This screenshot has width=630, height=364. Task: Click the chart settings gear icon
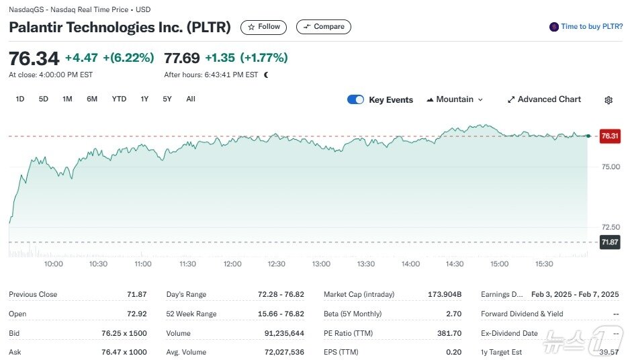[609, 100]
